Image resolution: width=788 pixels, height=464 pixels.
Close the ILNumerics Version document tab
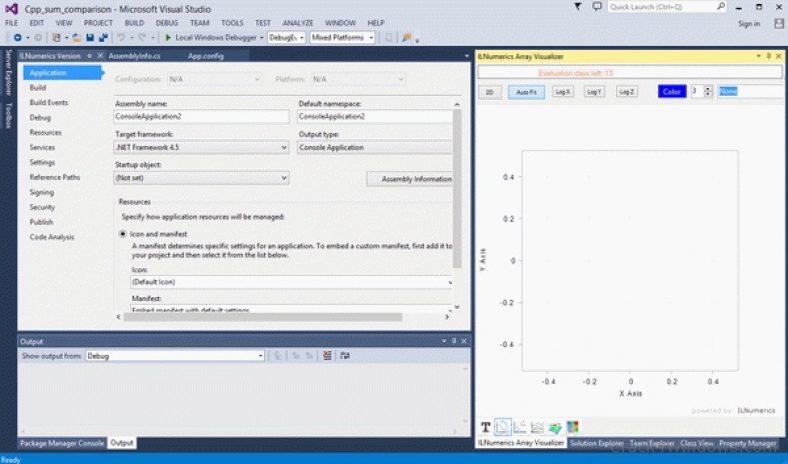pos(100,56)
